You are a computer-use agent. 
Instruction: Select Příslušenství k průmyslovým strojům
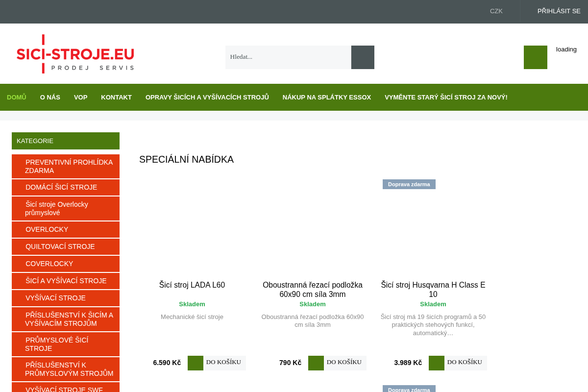(x=66, y=369)
